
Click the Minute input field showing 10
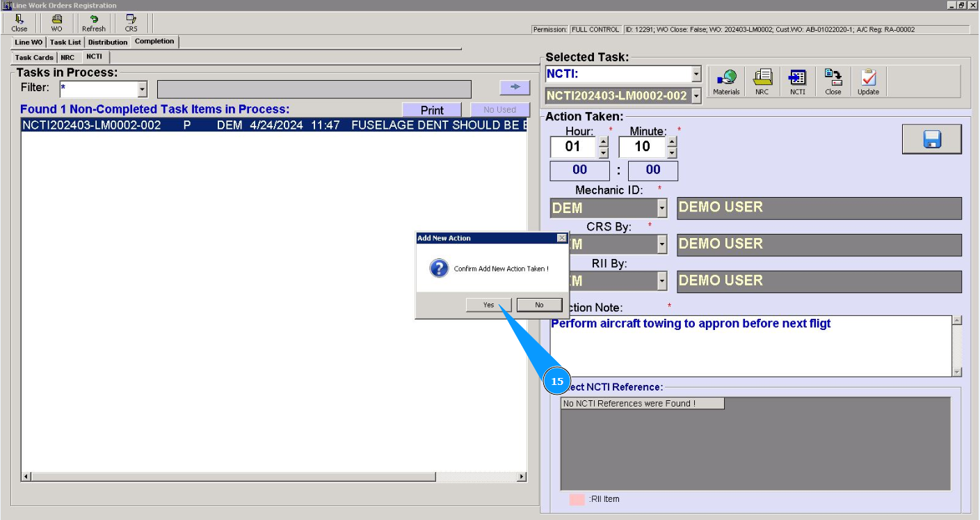(x=642, y=147)
